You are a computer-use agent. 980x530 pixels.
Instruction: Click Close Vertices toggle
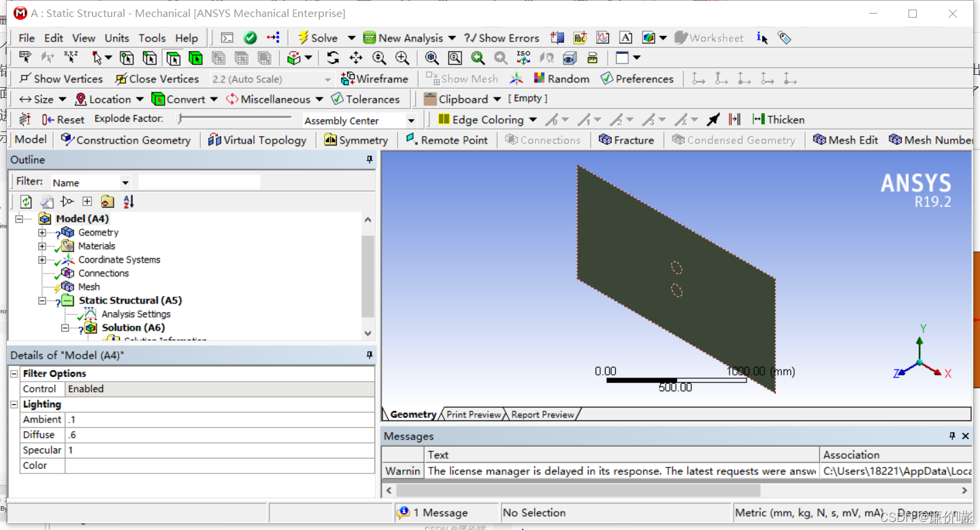pyautogui.click(x=157, y=79)
